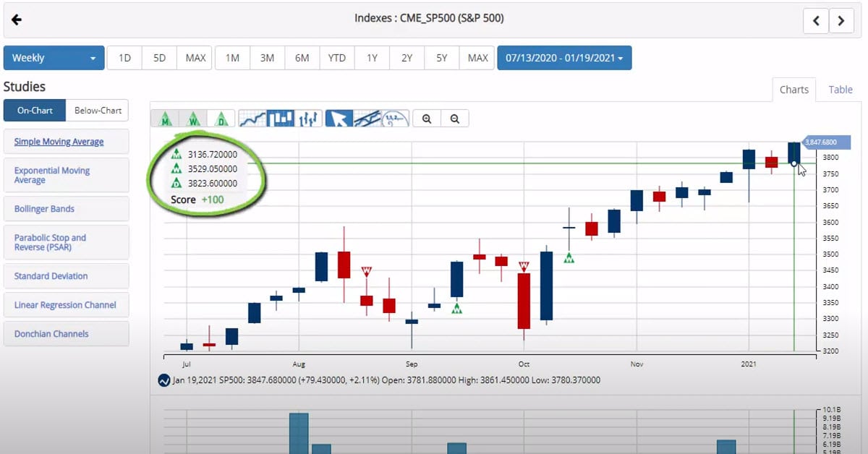Image resolution: width=868 pixels, height=454 pixels.
Task: Set the range to 6M
Action: point(302,58)
